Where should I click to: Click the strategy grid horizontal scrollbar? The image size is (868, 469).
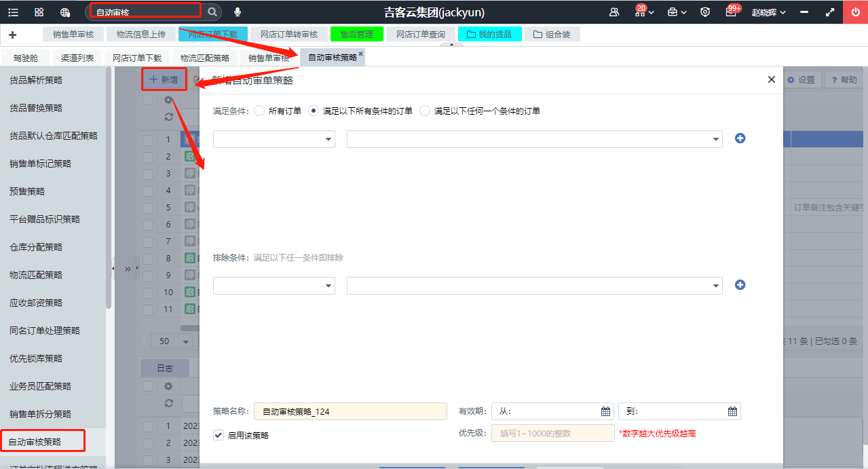[x=190, y=327]
